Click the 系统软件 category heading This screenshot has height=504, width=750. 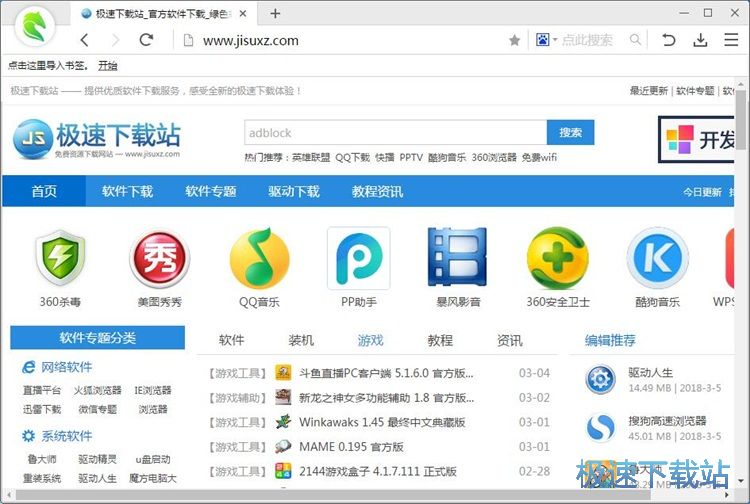point(66,436)
